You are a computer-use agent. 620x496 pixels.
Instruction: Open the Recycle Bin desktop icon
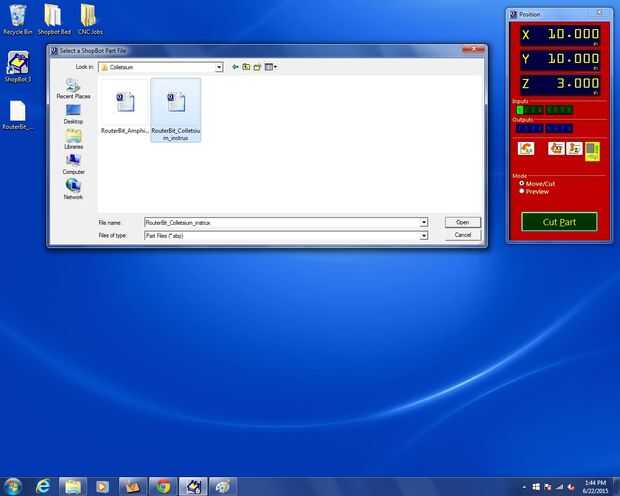tap(17, 20)
